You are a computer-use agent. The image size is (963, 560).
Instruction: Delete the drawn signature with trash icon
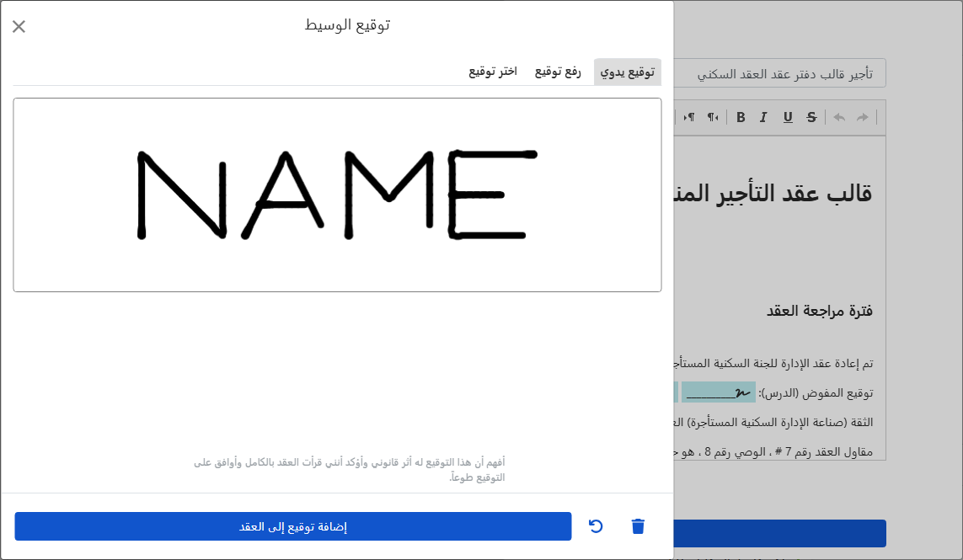click(638, 526)
